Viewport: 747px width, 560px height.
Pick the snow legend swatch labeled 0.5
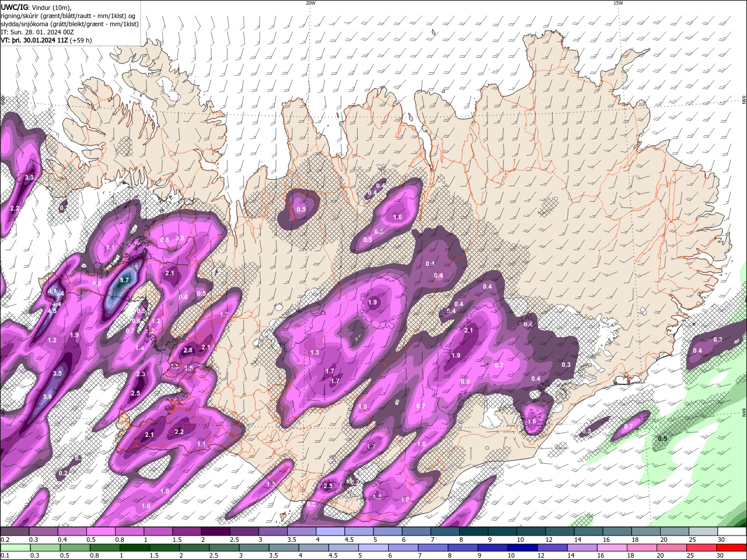tap(100, 531)
